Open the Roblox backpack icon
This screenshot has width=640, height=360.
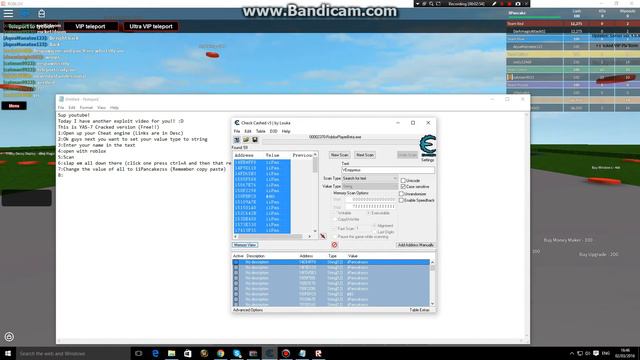pyautogui.click(x=42, y=13)
